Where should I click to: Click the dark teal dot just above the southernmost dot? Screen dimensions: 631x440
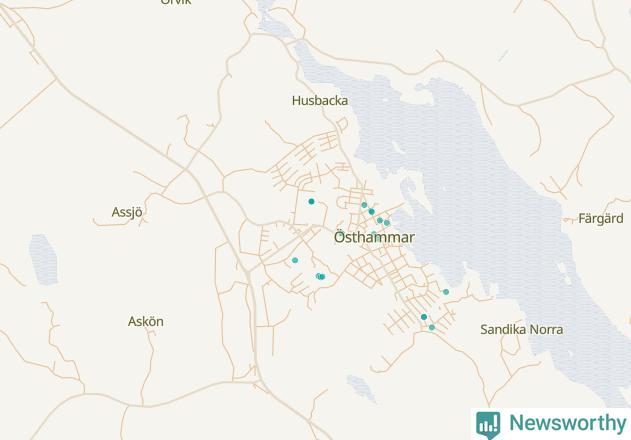pos(424,317)
